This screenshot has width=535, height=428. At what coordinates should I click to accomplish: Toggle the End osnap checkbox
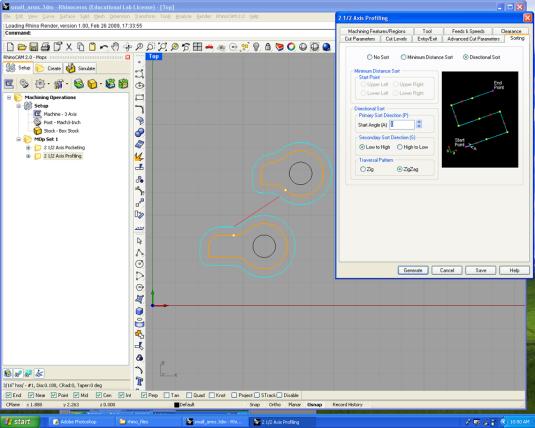tap(9, 395)
